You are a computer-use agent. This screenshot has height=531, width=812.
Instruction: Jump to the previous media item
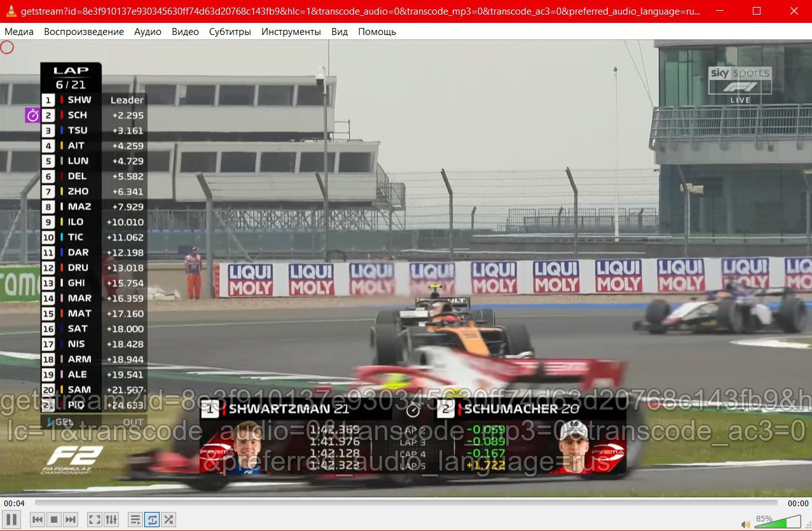point(38,520)
